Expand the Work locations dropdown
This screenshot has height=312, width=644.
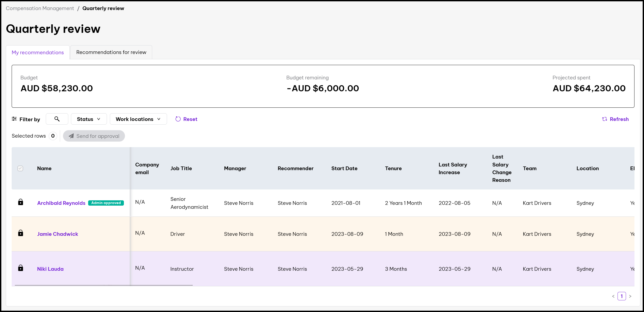click(138, 119)
